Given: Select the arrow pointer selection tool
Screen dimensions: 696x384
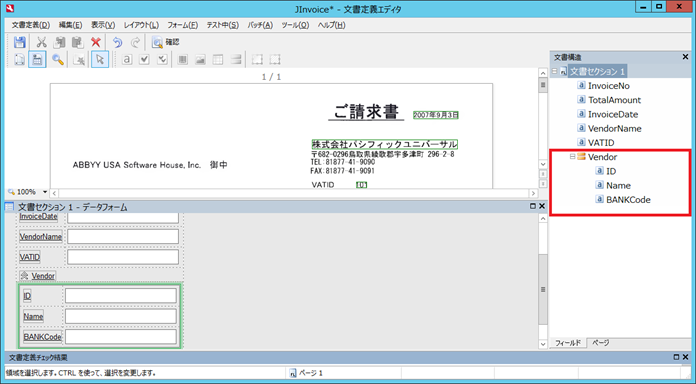Looking at the screenshot, I should (x=100, y=59).
